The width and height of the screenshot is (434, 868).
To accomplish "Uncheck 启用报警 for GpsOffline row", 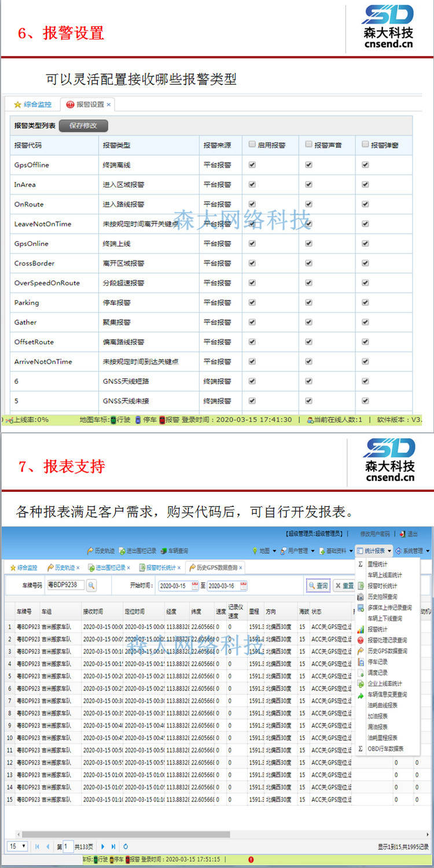I will click(252, 164).
